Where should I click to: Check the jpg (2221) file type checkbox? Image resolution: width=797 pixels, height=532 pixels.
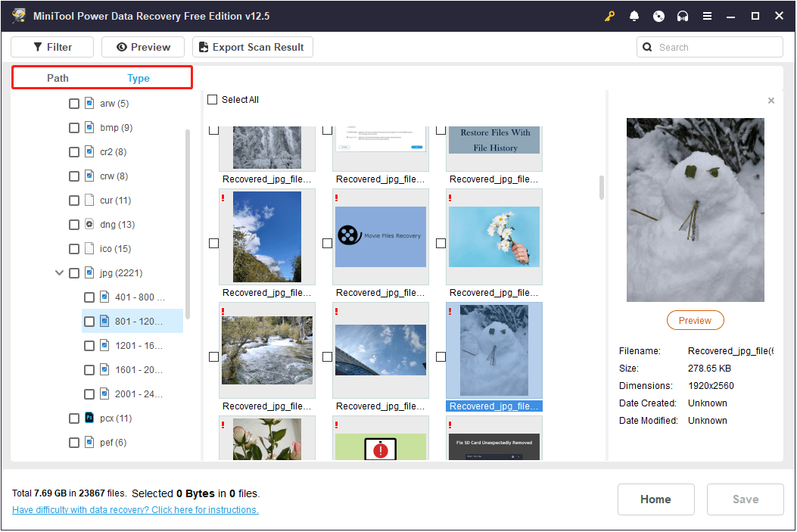(x=73, y=272)
